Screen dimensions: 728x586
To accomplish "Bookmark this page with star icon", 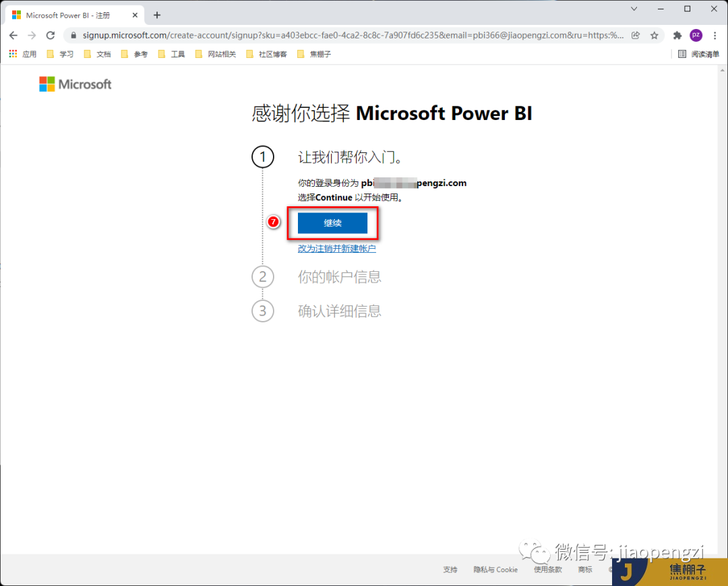I will point(654,35).
